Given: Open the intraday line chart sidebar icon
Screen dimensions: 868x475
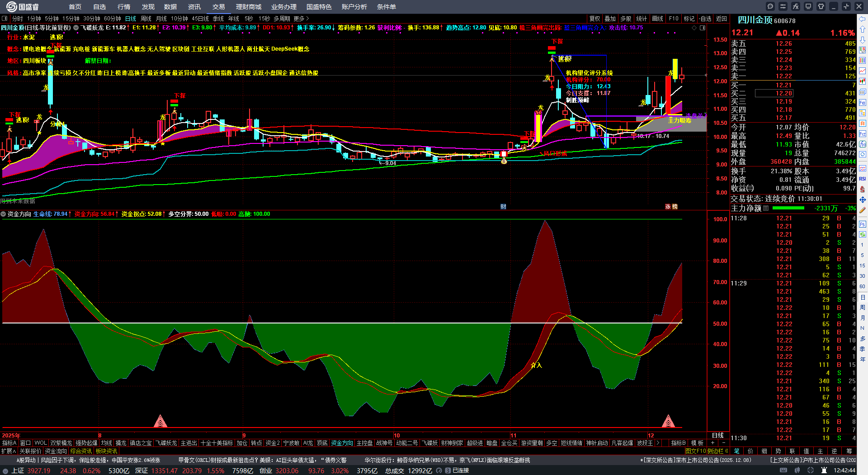Looking at the screenshot, I should point(863,71).
